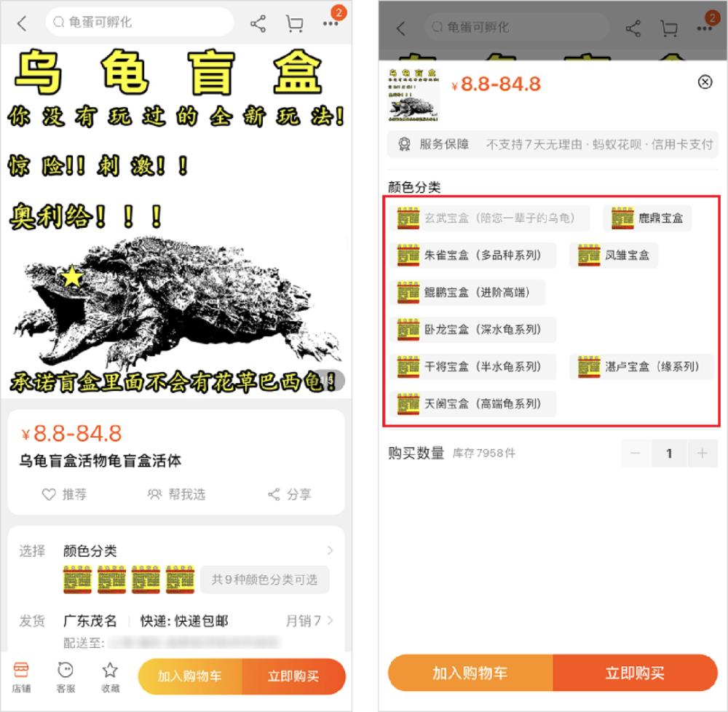The image size is (728, 712).
Task: Tap the 收藏 favorite star icon
Action: point(110,677)
